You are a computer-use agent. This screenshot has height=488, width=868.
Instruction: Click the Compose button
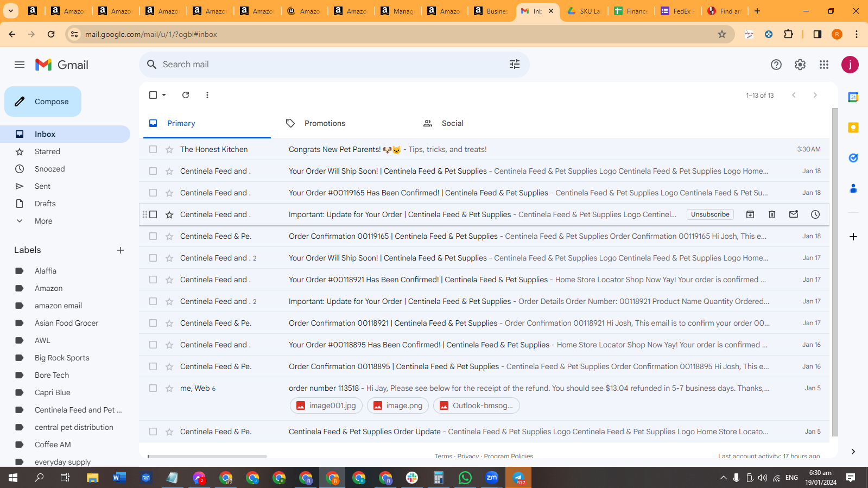[43, 102]
